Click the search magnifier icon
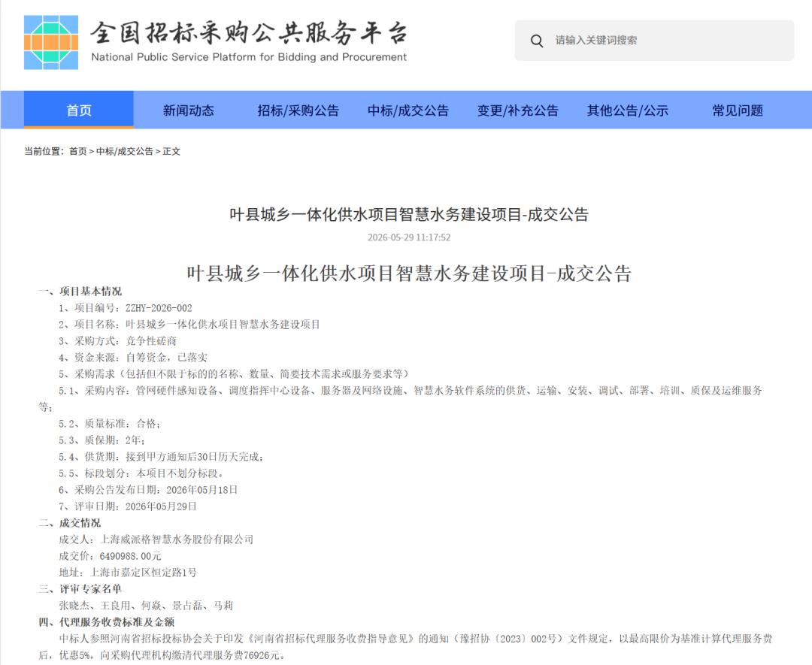The width and height of the screenshot is (812, 665). click(537, 41)
